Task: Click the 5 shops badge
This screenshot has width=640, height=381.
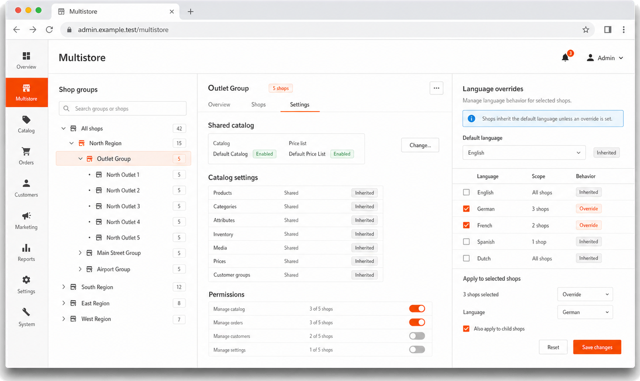Action: pos(280,88)
